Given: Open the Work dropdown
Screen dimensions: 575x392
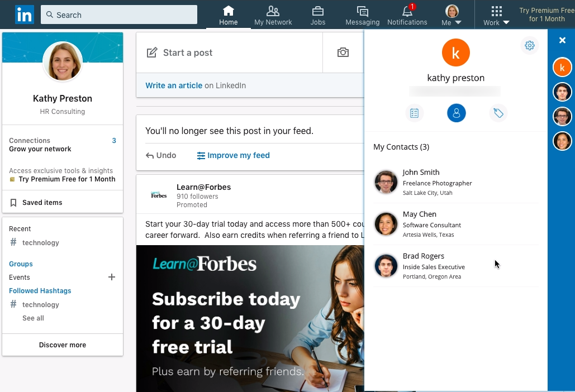Looking at the screenshot, I should 495,15.
